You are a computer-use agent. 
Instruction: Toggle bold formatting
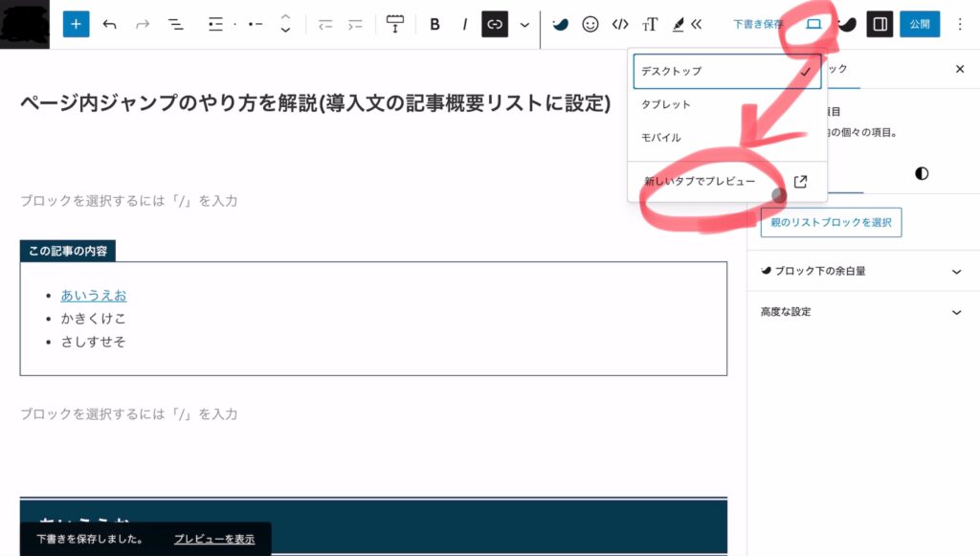point(434,25)
